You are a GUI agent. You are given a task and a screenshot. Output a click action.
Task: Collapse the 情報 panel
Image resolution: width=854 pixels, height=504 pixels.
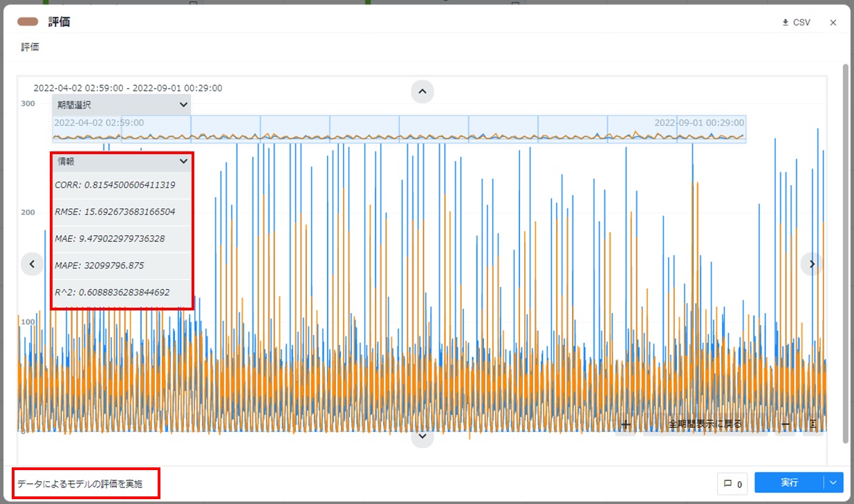[183, 161]
